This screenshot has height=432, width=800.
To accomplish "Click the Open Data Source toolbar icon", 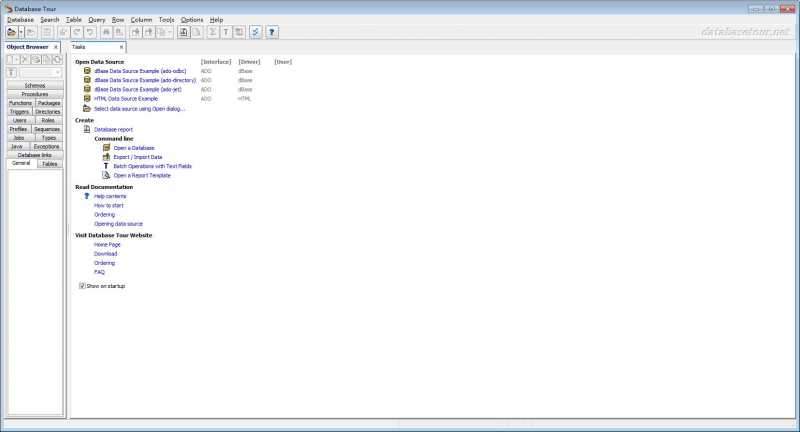I will 12,32.
